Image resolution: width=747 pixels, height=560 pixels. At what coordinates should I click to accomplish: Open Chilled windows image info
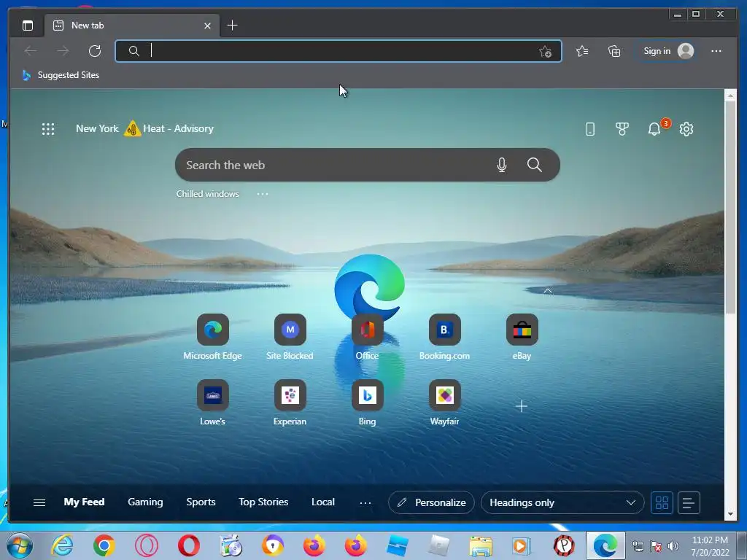[208, 194]
